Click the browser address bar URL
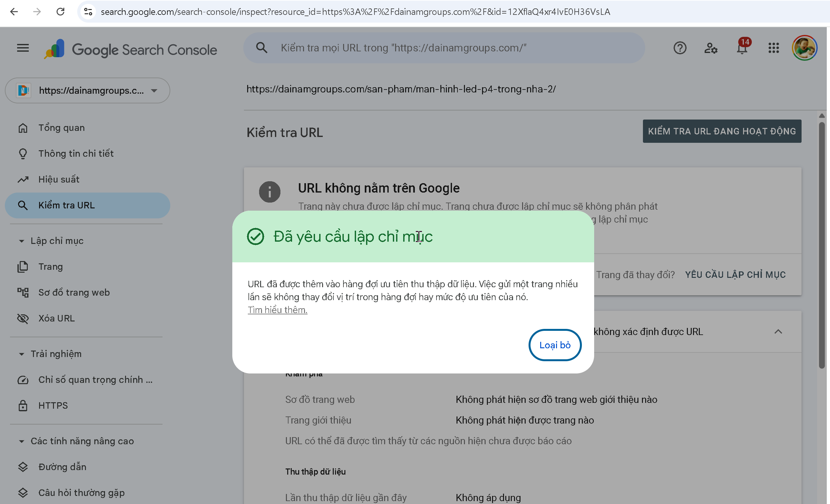830x504 pixels. [x=355, y=12]
